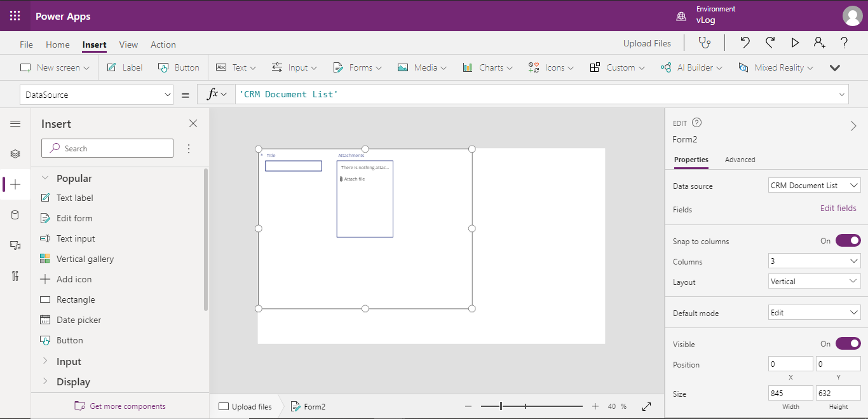This screenshot has width=868, height=419.
Task: Open the Data source CRM Document List dropdown
Action: click(x=814, y=186)
